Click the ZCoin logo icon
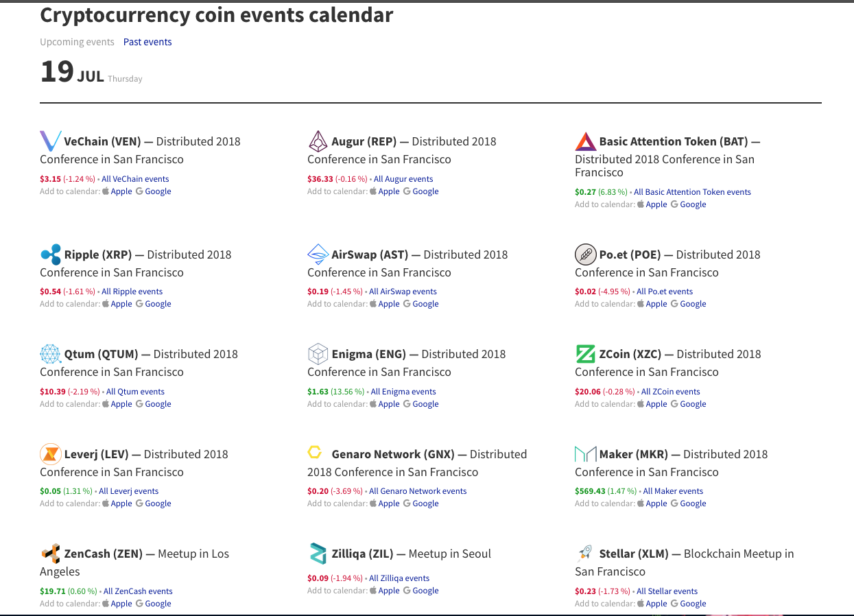 (x=586, y=354)
